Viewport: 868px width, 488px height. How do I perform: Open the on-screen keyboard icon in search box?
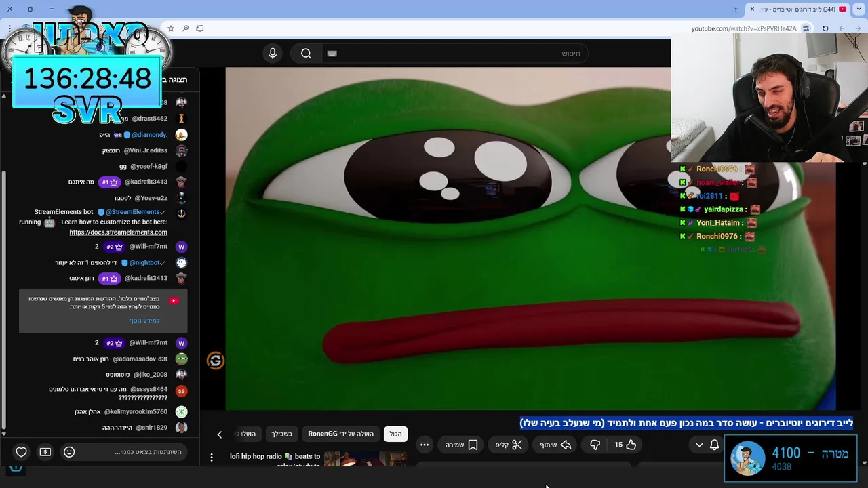tap(332, 54)
